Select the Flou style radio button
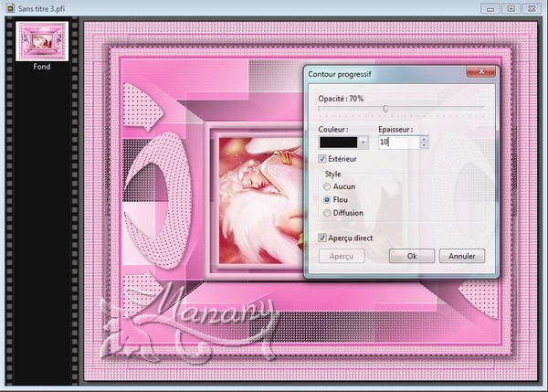The width and height of the screenshot is (548, 392). point(327,200)
